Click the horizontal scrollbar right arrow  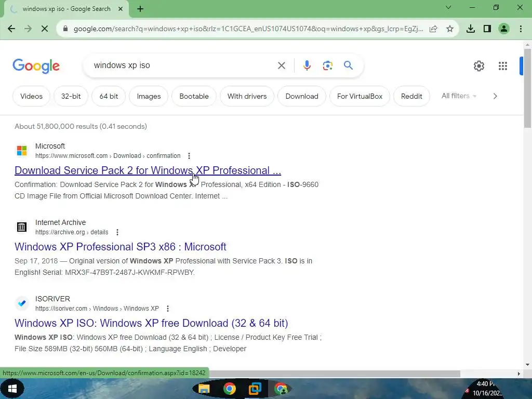coord(519,374)
